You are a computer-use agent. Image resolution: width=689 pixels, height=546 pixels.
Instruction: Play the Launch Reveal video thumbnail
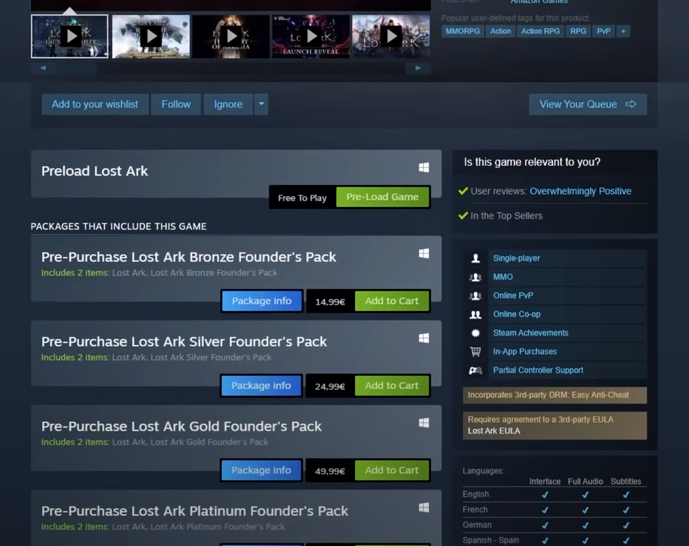point(311,36)
